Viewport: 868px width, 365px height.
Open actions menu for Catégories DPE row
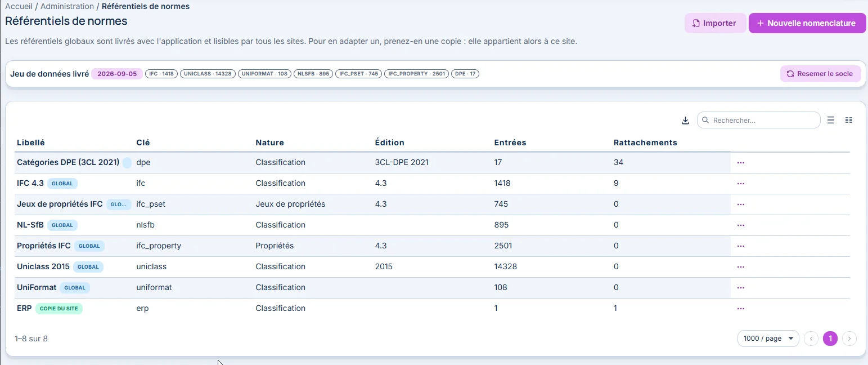point(741,163)
